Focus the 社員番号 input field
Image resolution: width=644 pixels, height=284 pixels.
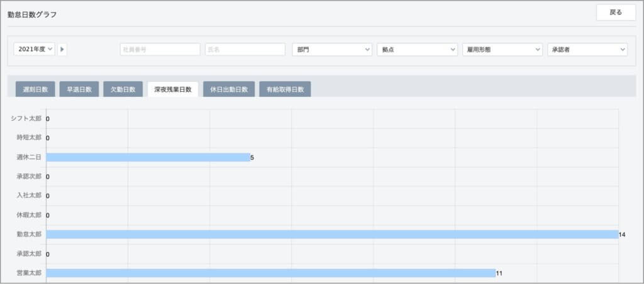tap(160, 49)
